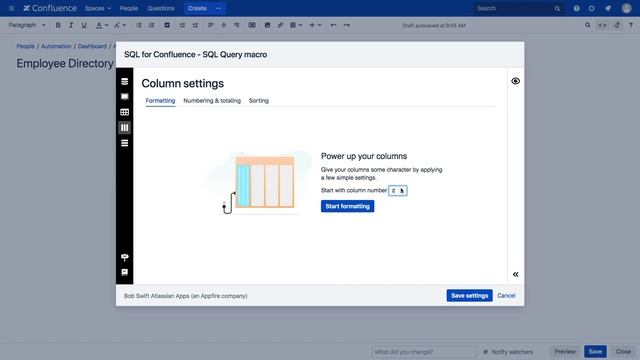This screenshot has height=360, width=640.
Task: Click the undo icon in editor toolbar
Action: click(x=333, y=25)
